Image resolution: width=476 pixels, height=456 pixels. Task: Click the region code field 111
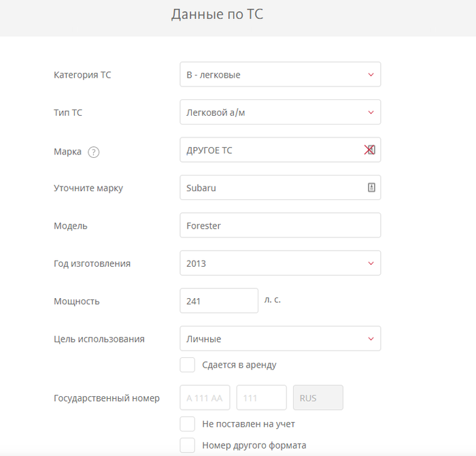[x=261, y=398]
